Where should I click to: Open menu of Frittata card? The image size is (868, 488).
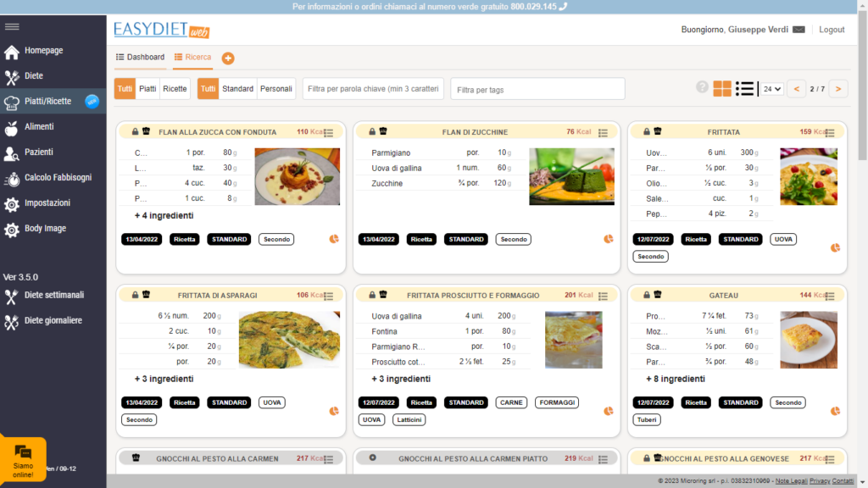[x=830, y=133]
